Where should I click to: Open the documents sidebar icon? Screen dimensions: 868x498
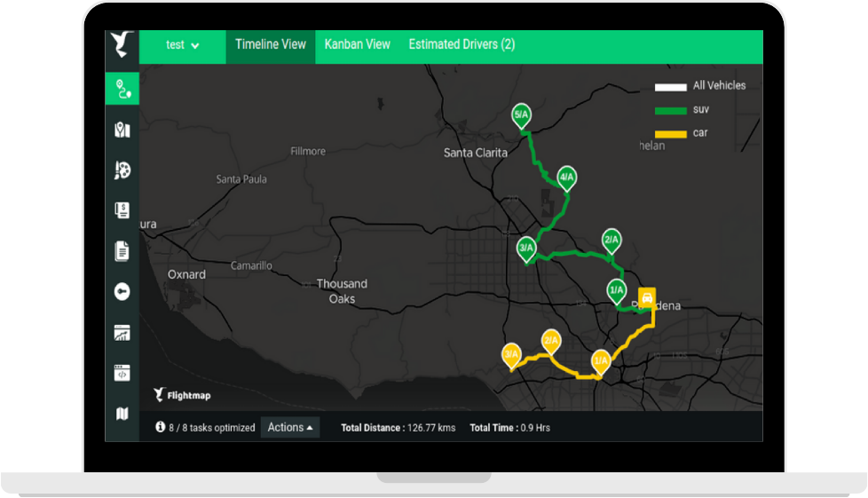pos(122,251)
